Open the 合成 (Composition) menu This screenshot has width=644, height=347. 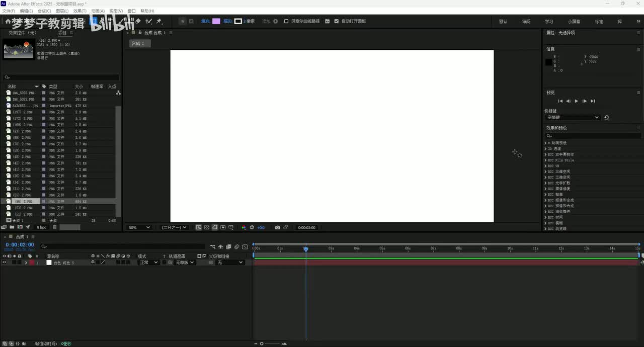pos(44,11)
